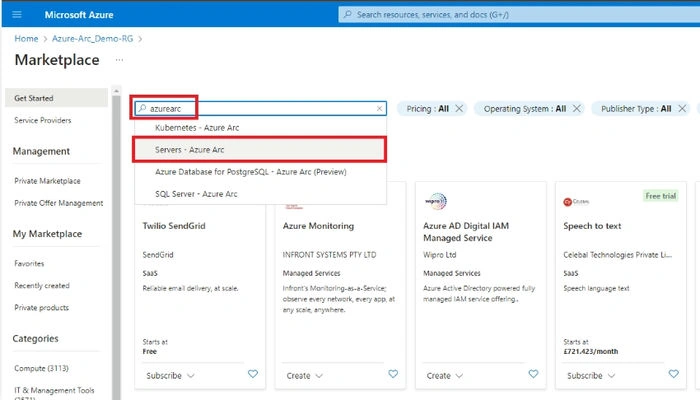The width and height of the screenshot is (700, 400).
Task: Open Private Marketplace in sidebar
Action: coord(47,181)
